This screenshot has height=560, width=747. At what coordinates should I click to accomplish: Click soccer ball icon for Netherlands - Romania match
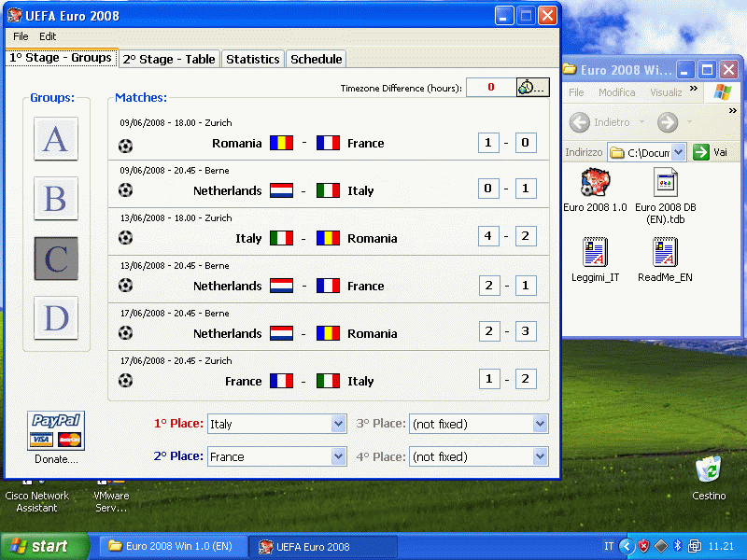click(125, 333)
